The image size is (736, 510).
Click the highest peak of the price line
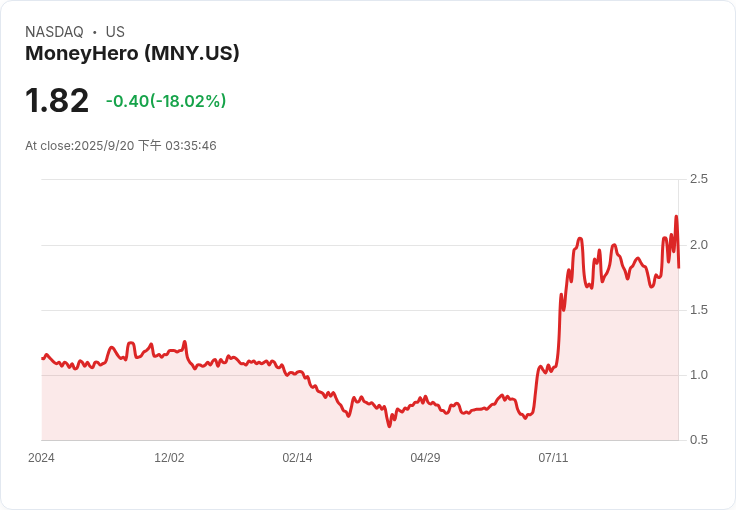point(676,217)
